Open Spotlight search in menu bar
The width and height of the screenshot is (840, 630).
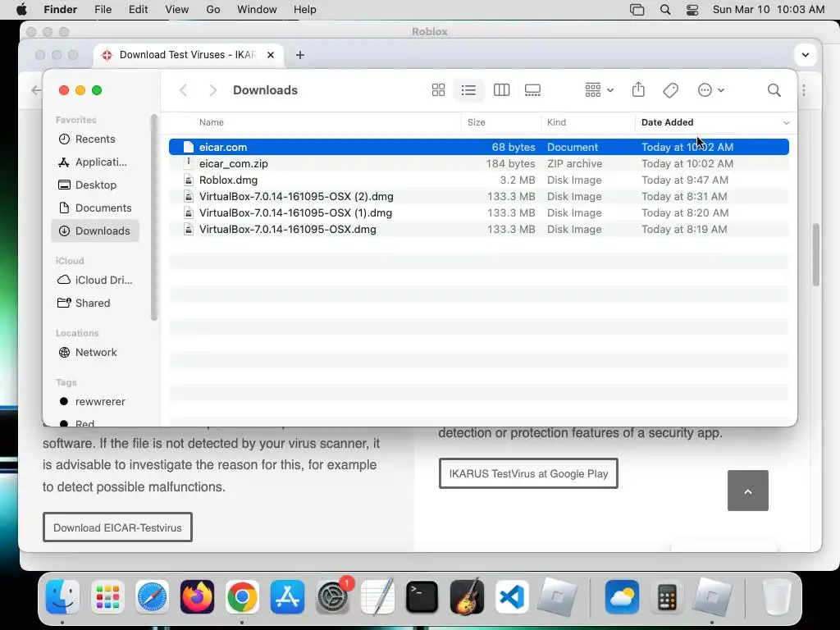665,10
